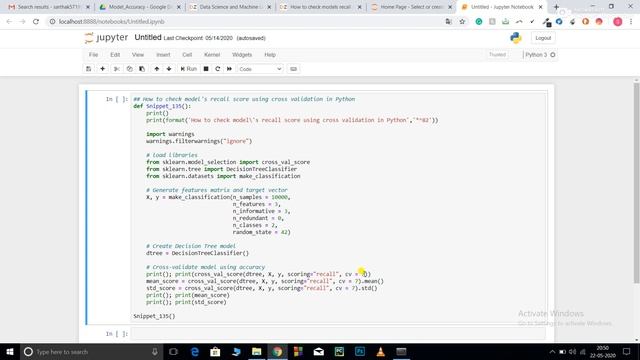Screen dimensions: 640x360
Task: Open the cell type dropdown showing Code
Action: tap(260, 69)
